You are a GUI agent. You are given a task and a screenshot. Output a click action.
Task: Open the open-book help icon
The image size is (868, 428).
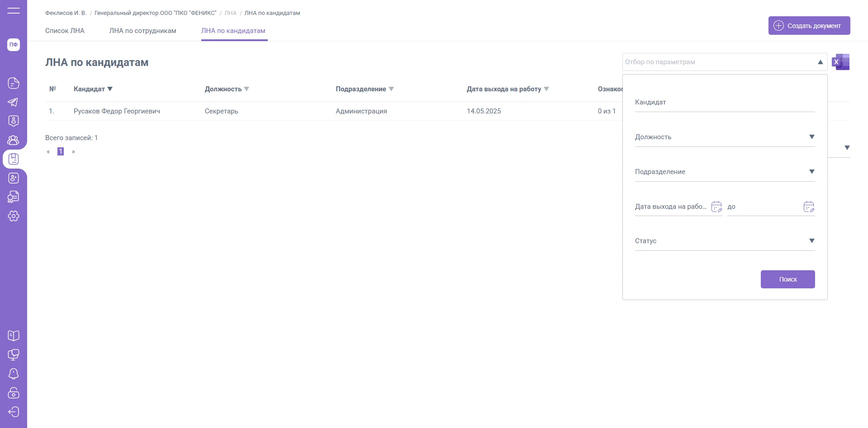click(14, 336)
